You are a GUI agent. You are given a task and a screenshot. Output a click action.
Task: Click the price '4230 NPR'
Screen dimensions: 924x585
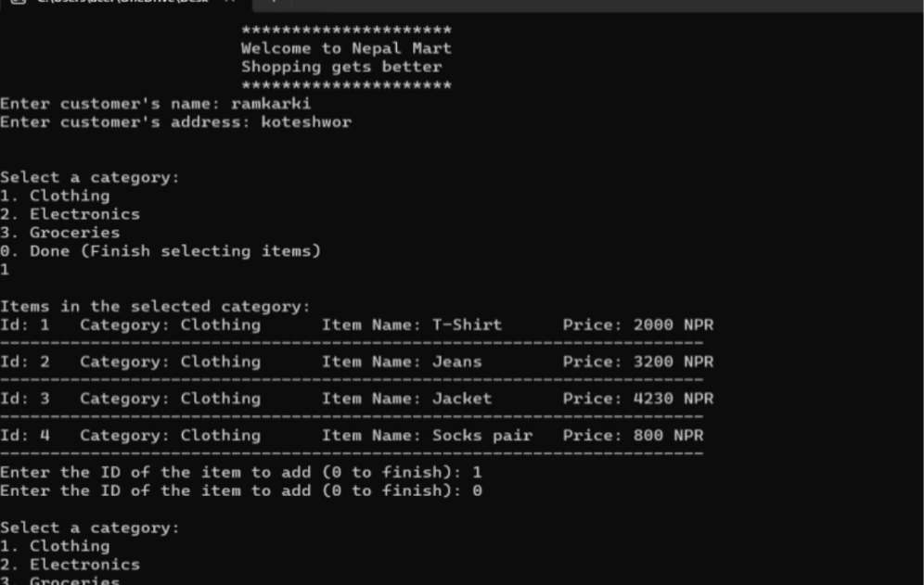(x=673, y=399)
